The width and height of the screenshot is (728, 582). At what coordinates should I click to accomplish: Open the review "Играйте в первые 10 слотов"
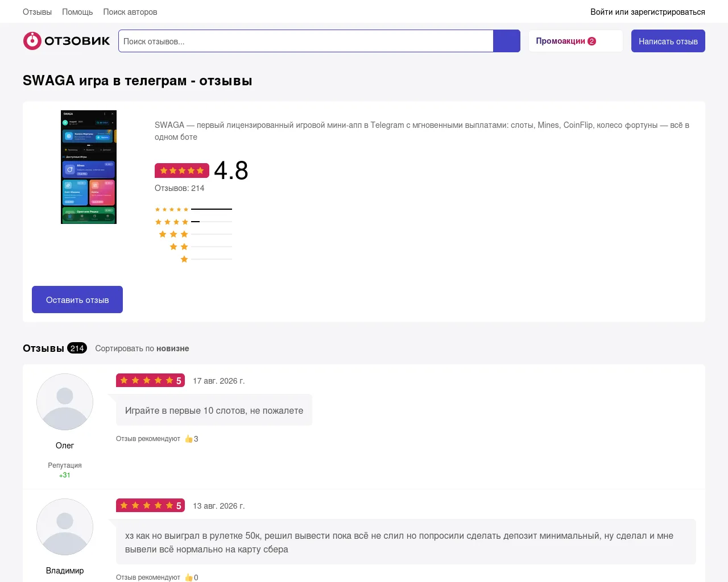214,410
